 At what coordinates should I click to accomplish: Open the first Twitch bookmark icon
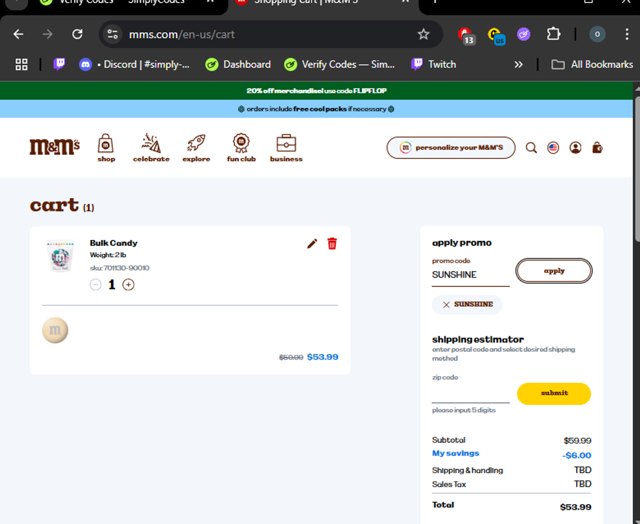(x=59, y=64)
